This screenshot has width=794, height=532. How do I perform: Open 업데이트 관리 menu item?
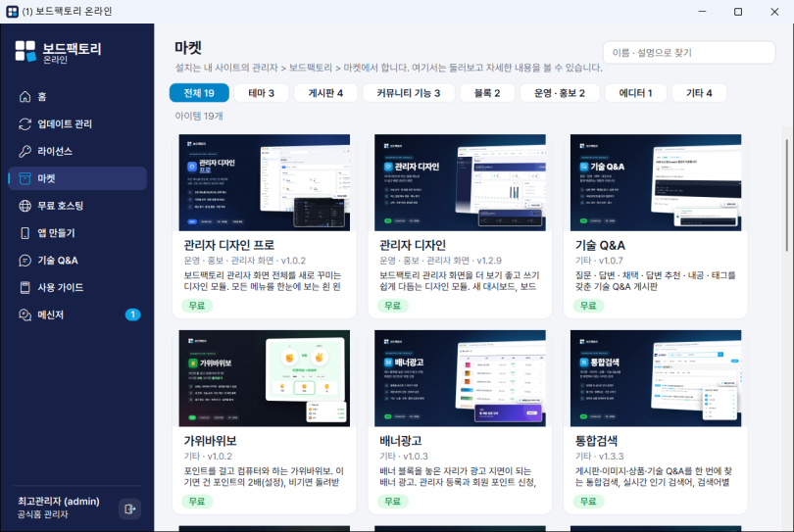77,124
